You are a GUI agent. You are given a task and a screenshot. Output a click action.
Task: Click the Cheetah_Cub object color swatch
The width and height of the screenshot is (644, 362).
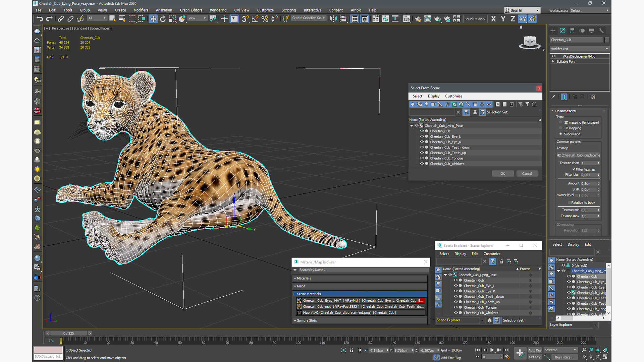(x=607, y=40)
